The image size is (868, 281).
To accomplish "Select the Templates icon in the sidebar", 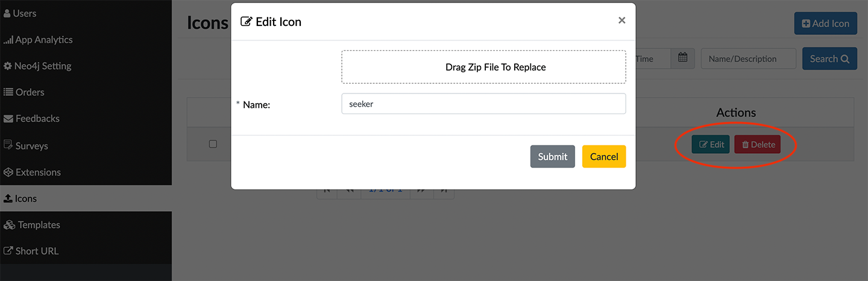I will pyautogui.click(x=9, y=225).
